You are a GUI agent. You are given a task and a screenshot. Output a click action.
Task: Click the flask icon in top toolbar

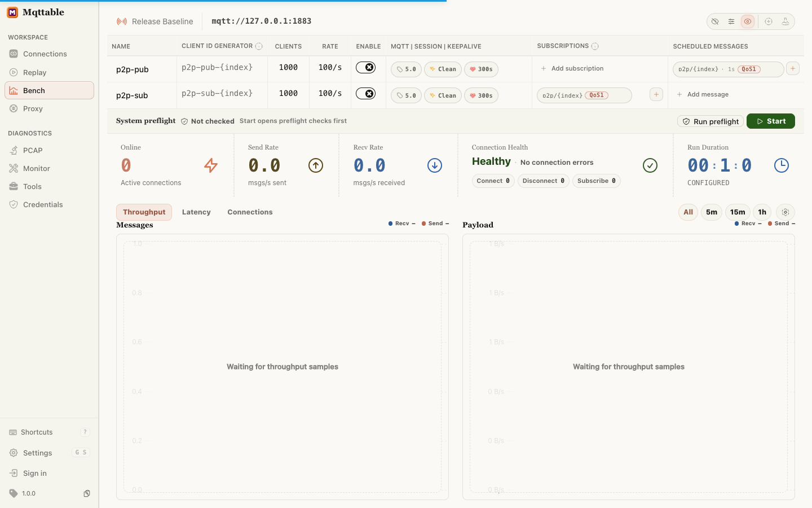pos(785,21)
